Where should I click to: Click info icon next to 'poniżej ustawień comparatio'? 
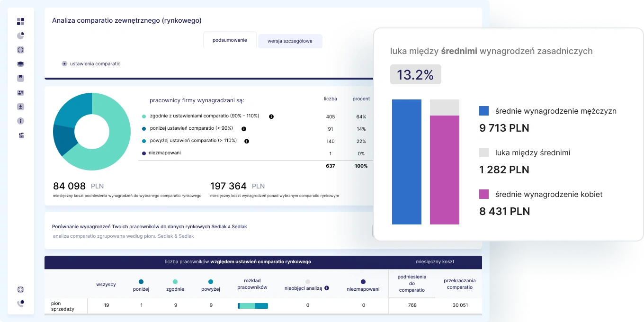coord(244,128)
